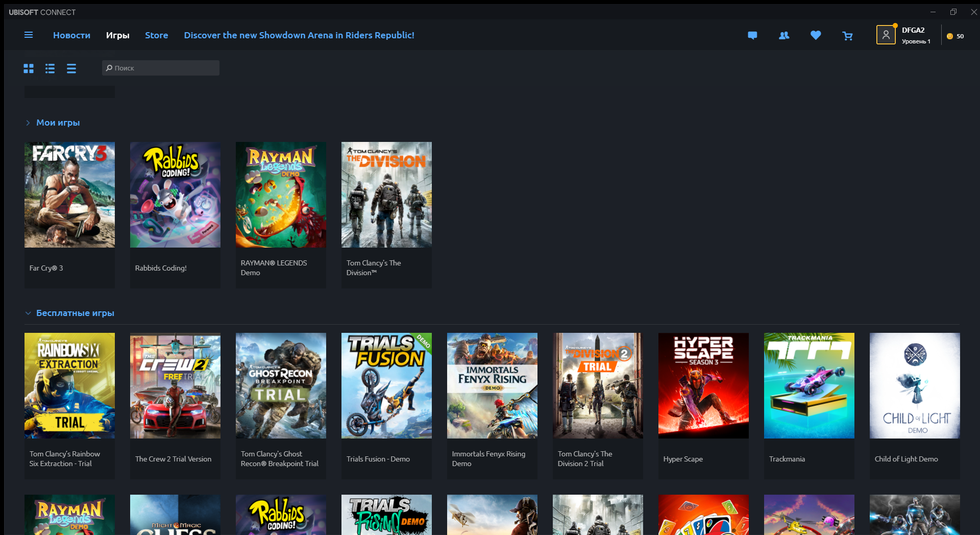Open the UNO game cover
The width and height of the screenshot is (980, 535).
(703, 515)
